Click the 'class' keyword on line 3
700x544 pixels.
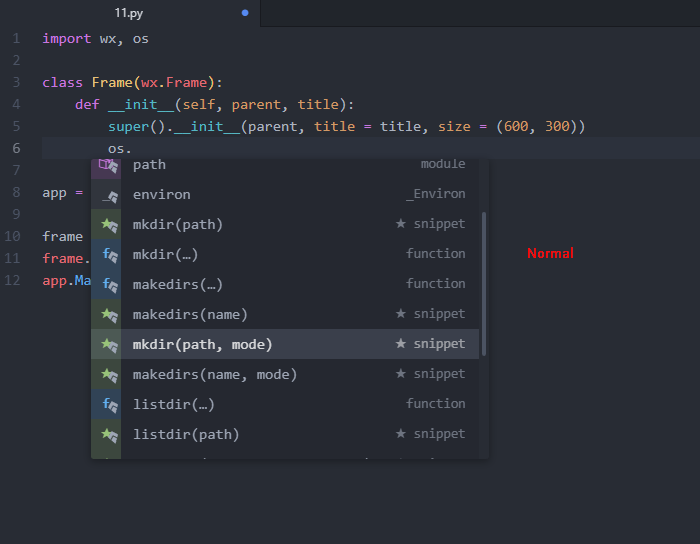(x=62, y=83)
